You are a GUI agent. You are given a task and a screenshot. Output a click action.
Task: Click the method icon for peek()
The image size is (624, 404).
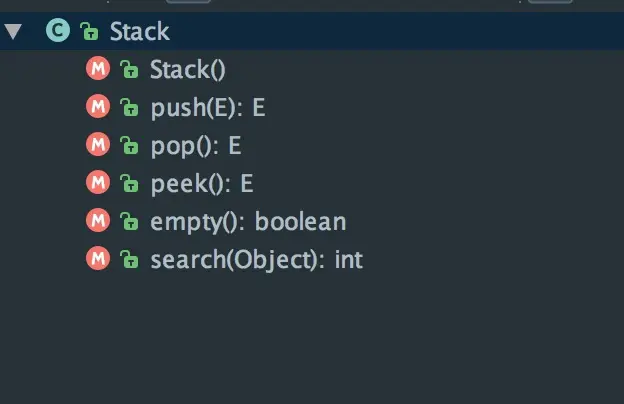point(97,183)
